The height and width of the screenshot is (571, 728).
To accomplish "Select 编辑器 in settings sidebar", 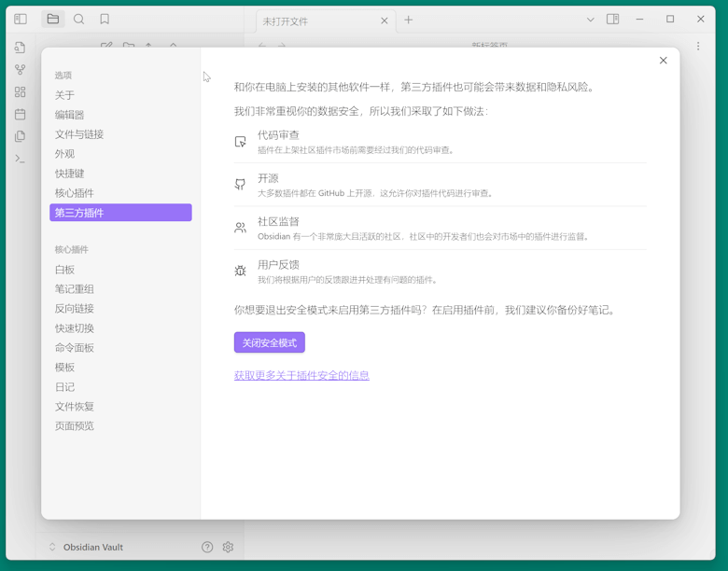I will coord(70,115).
